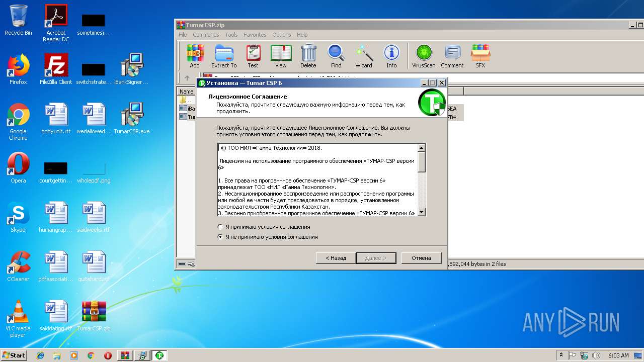Select the Acrobat Reader DC desktop icon
Screen dimensions: 644x362
(x=56, y=23)
